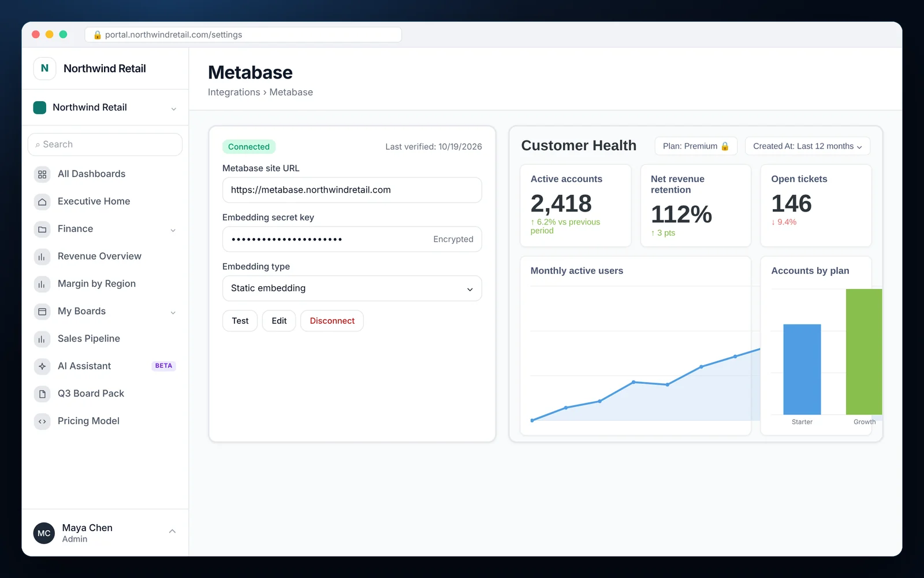Click the Embedding secret key field
This screenshot has height=578, width=924.
(352, 239)
